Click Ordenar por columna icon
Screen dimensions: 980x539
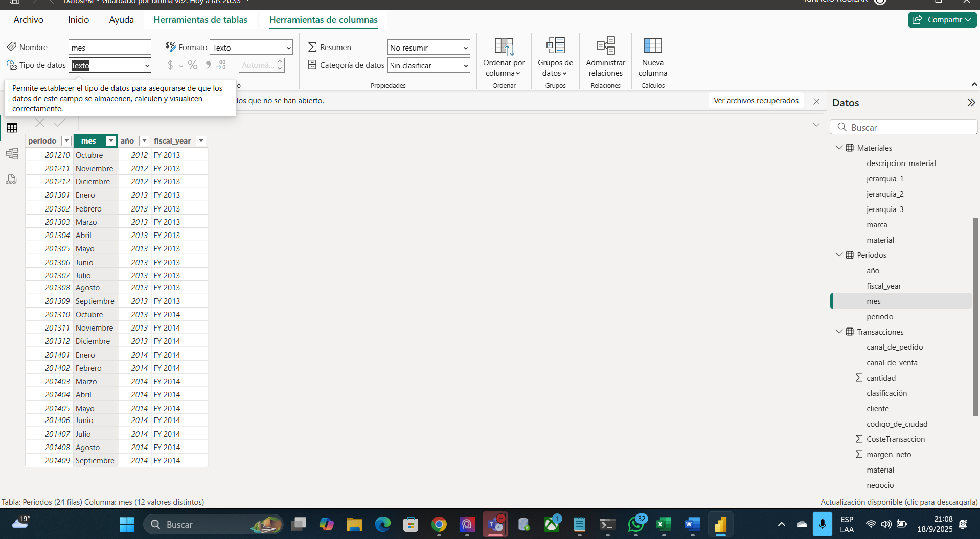click(504, 46)
